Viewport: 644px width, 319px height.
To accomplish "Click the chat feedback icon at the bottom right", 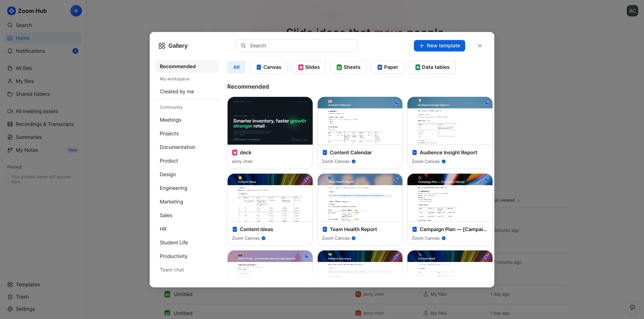I will (x=632, y=308).
